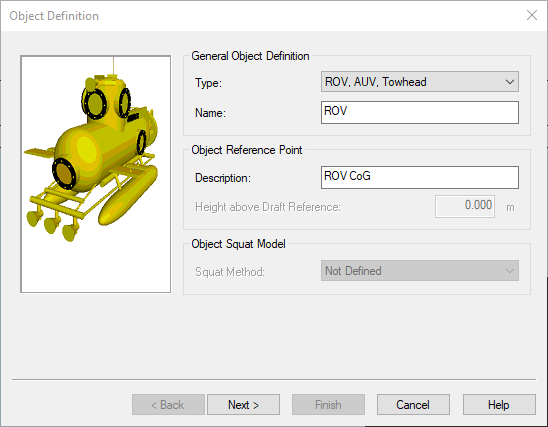548x427 pixels.
Task: Click the Type: label
Action: click(208, 83)
